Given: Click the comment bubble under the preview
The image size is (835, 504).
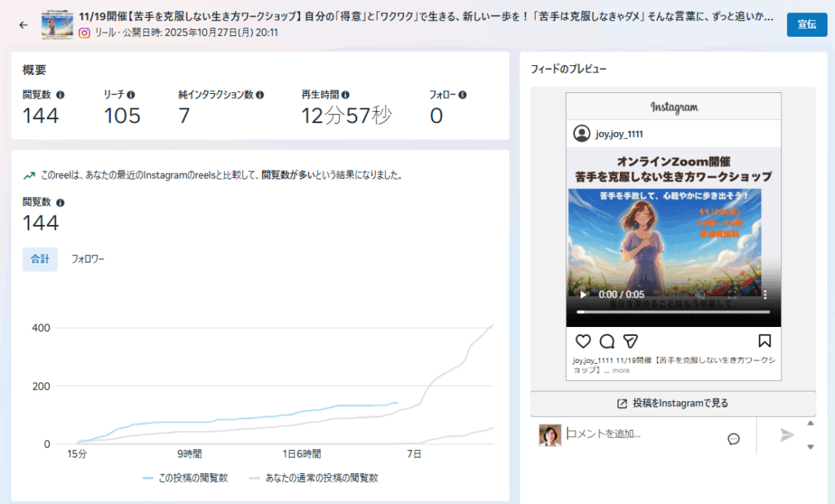Looking at the screenshot, I should pos(607,341).
